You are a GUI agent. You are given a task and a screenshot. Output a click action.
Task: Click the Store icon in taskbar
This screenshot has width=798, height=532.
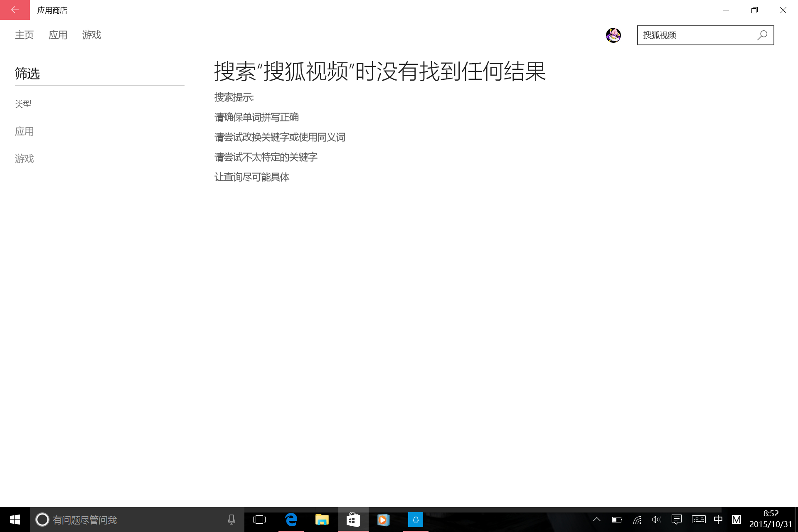[x=353, y=520]
